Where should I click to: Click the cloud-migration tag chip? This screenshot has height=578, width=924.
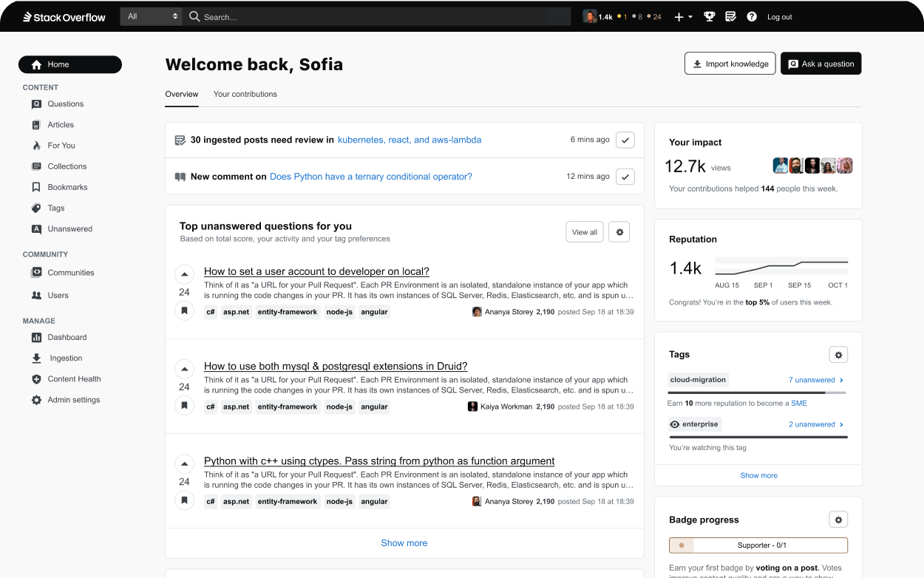point(699,380)
